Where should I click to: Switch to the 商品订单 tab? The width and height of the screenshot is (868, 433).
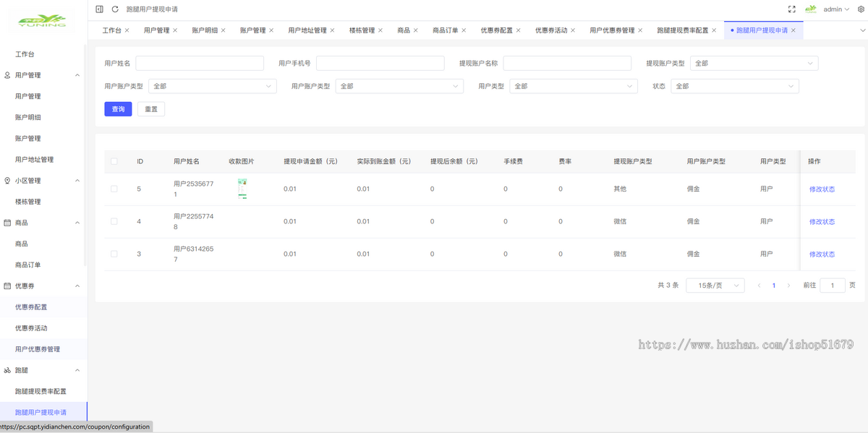click(x=446, y=30)
